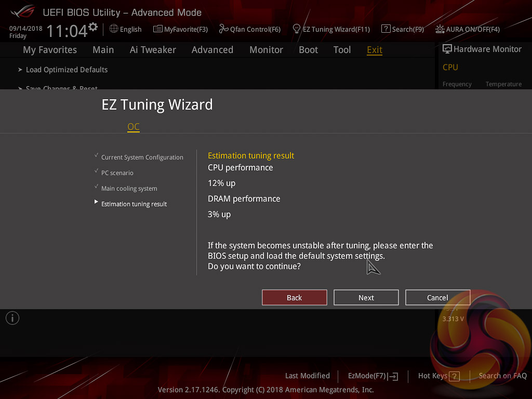Select English language text
The image size is (532, 399).
(130, 29)
